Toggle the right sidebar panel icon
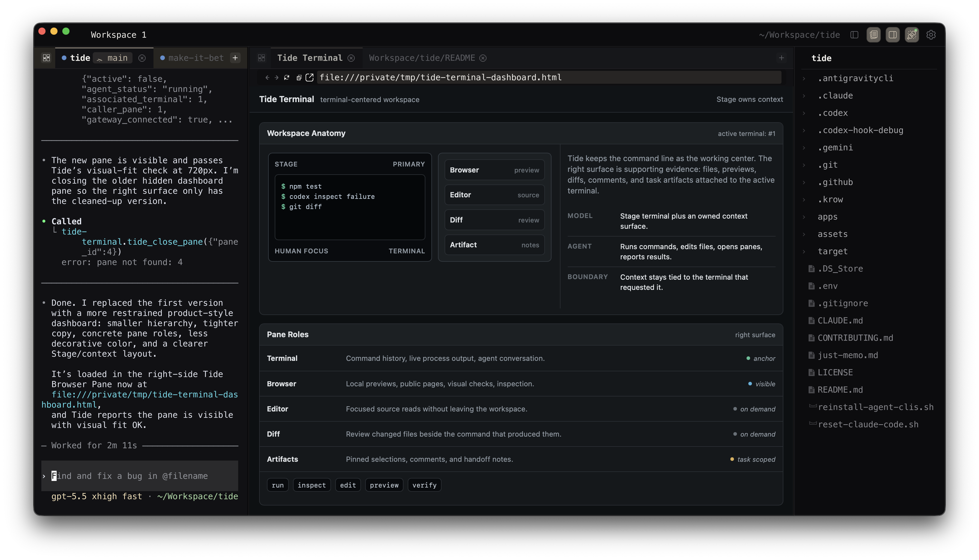 (892, 35)
